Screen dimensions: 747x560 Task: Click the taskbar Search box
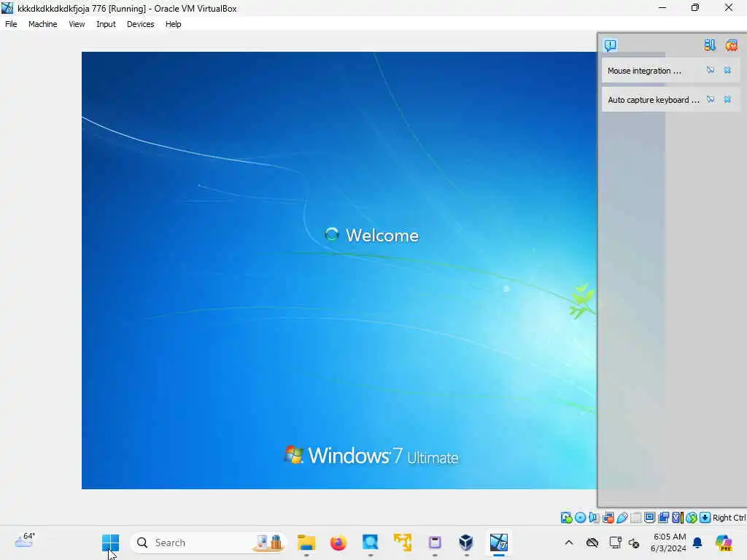click(208, 542)
